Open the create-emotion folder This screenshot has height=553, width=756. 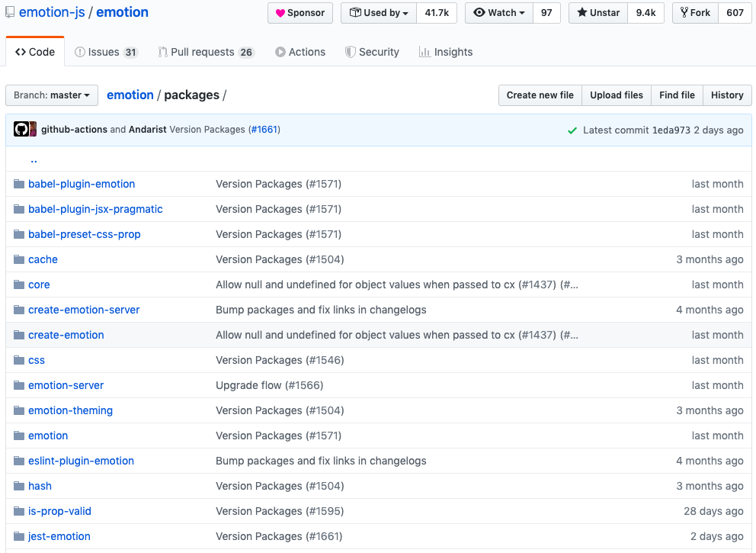[x=66, y=335]
